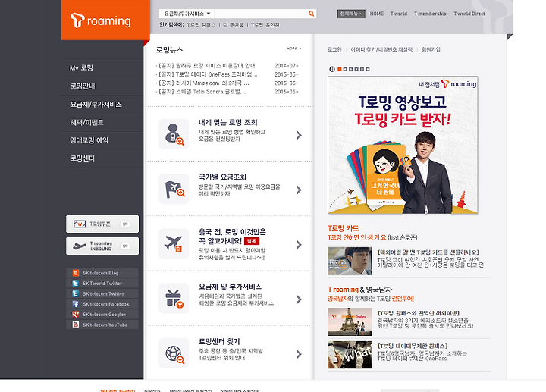Pause the banner slideshow
Screen dimensions: 546x392
(x=332, y=69)
